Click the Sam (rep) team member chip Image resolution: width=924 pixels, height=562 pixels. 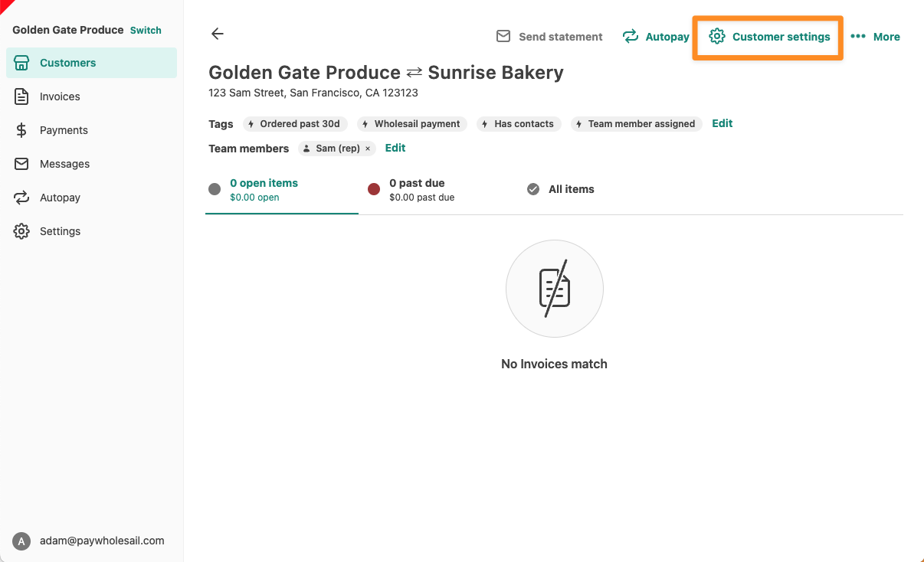(x=337, y=149)
